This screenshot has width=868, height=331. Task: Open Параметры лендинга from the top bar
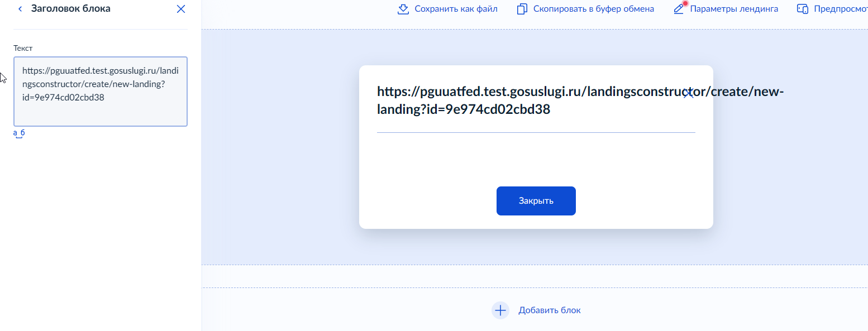point(734,9)
